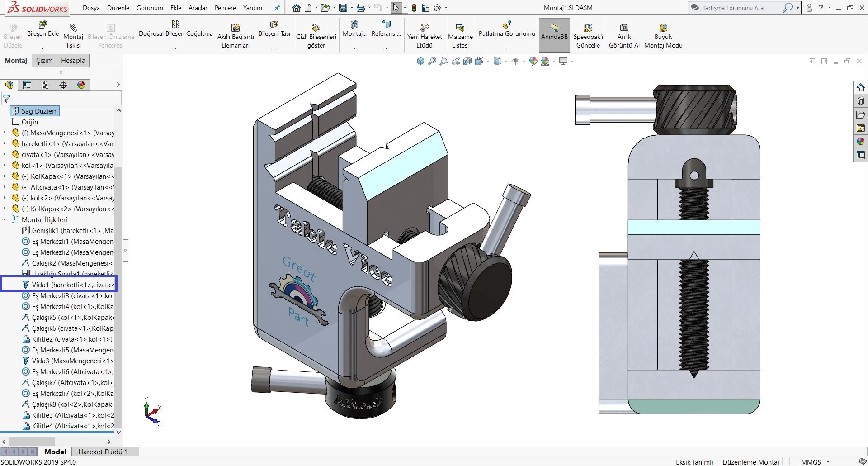Click Anlık Görüntü Al camera icon
The image size is (868, 466).
pos(624,28)
